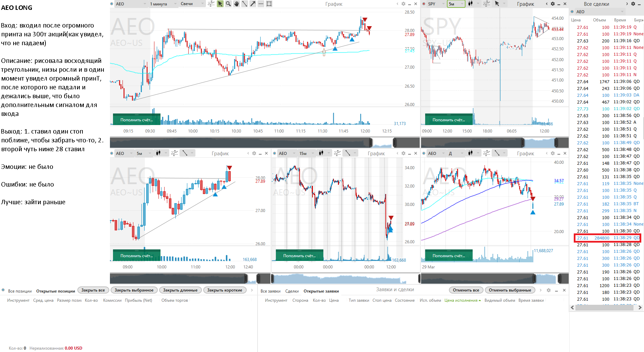
Task: Click right scroll arrow in Все сделки table
Action: tap(640, 307)
